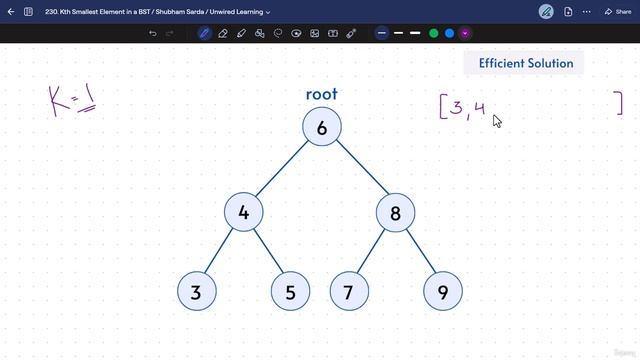Insert an image with the picture tool

coord(315,33)
